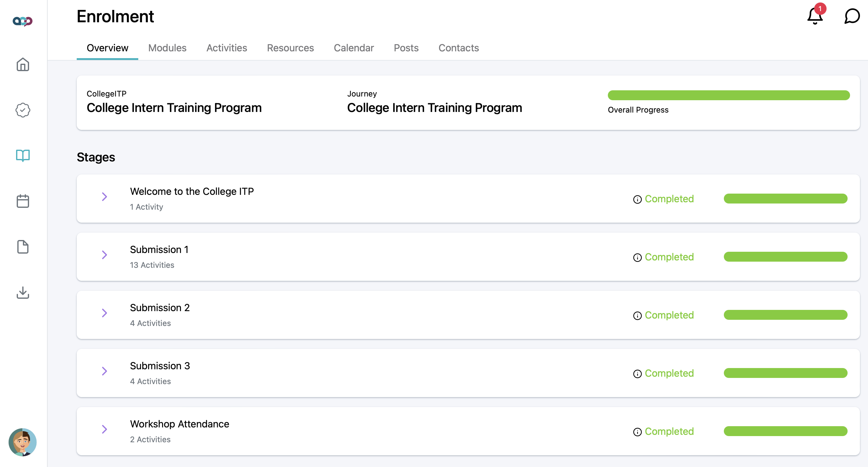Expand the Welcome to the College ITP stage
868x467 pixels.
pos(105,197)
